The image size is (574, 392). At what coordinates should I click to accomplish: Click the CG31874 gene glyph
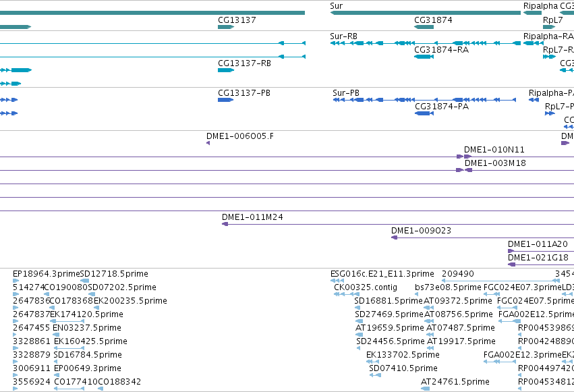click(x=424, y=27)
